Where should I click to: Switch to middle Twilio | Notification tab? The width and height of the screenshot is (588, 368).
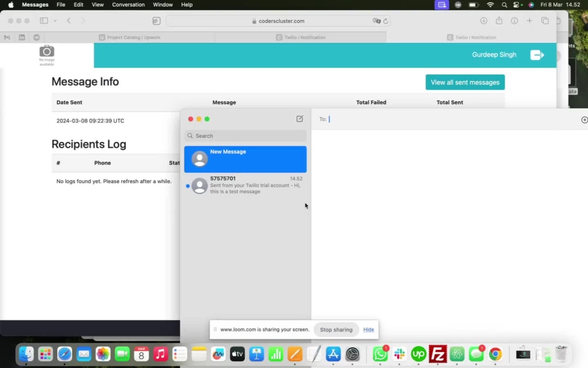(x=300, y=37)
